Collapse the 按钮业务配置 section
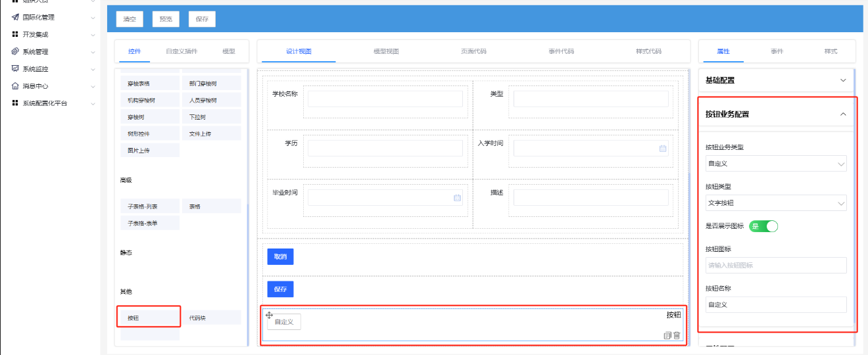Screen dimensions: 868x355 click(x=844, y=114)
